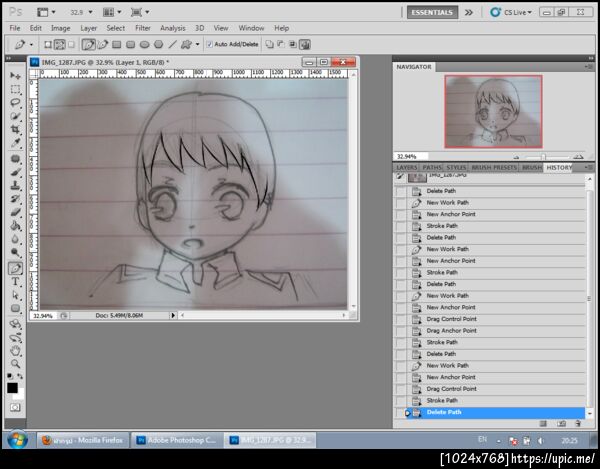Open the document status info arrow menu
This screenshot has width=600, height=469.
point(173,315)
